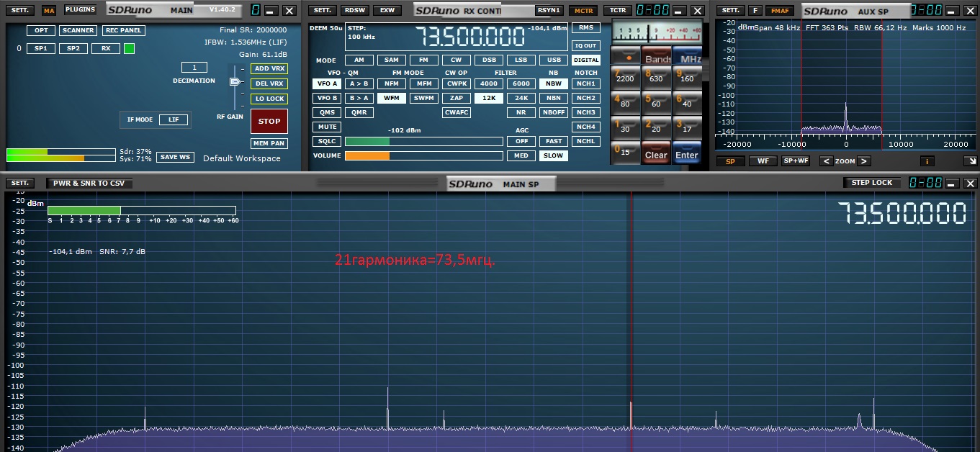Select DIGITAL mode

[x=586, y=60]
